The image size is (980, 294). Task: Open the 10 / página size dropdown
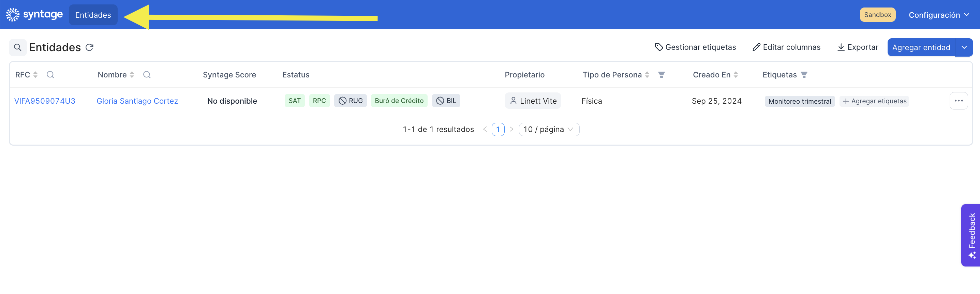click(x=549, y=129)
